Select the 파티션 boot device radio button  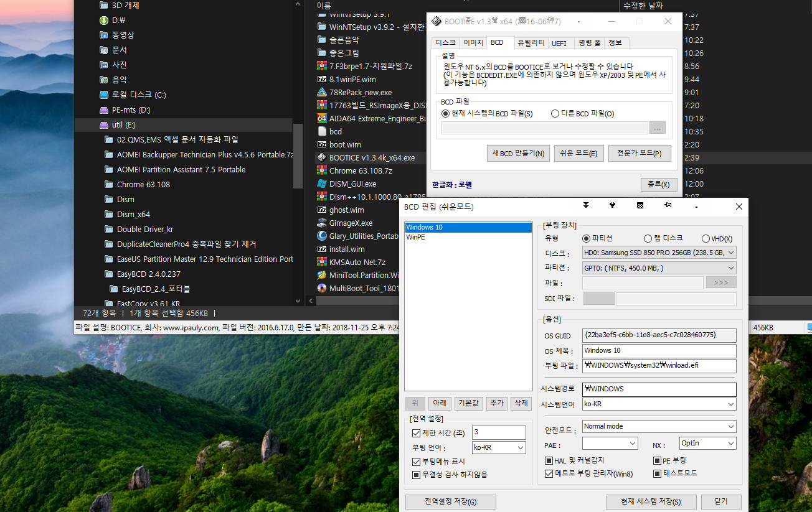pos(586,238)
